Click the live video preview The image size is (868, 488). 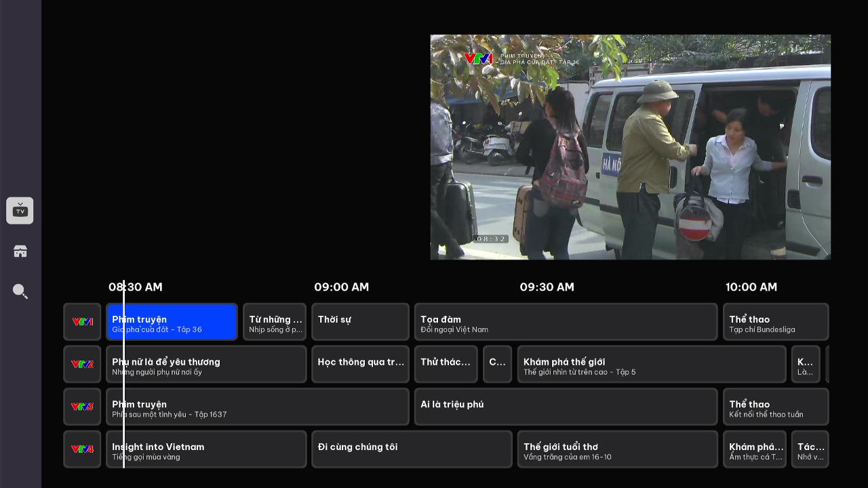630,146
